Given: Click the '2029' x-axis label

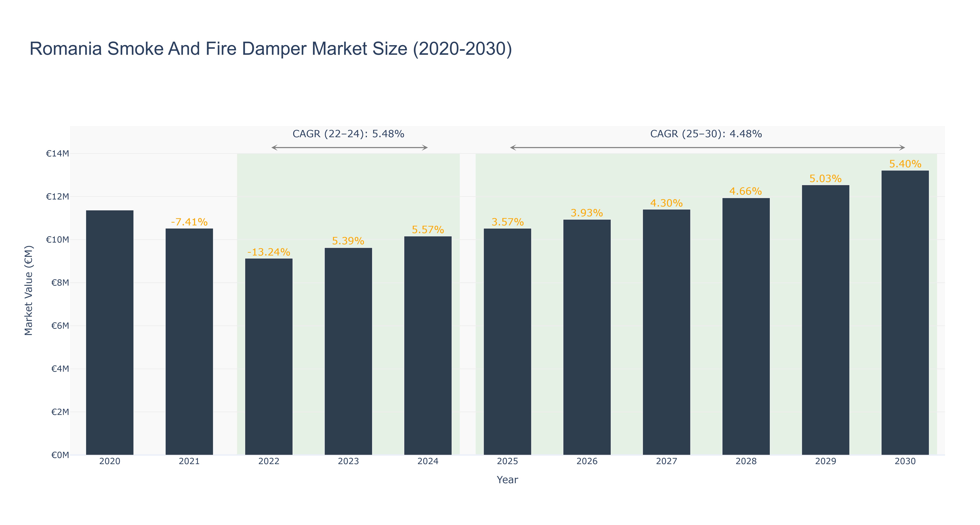Looking at the screenshot, I should point(825,461).
